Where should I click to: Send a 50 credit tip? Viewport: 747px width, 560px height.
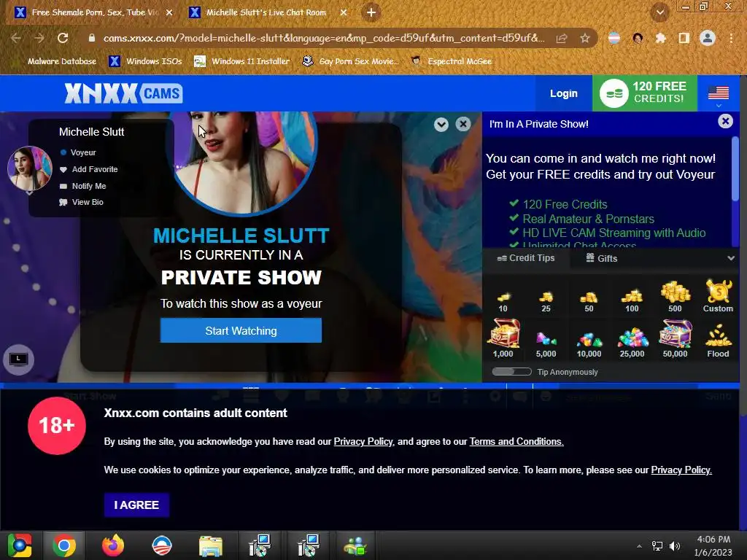[x=589, y=301]
